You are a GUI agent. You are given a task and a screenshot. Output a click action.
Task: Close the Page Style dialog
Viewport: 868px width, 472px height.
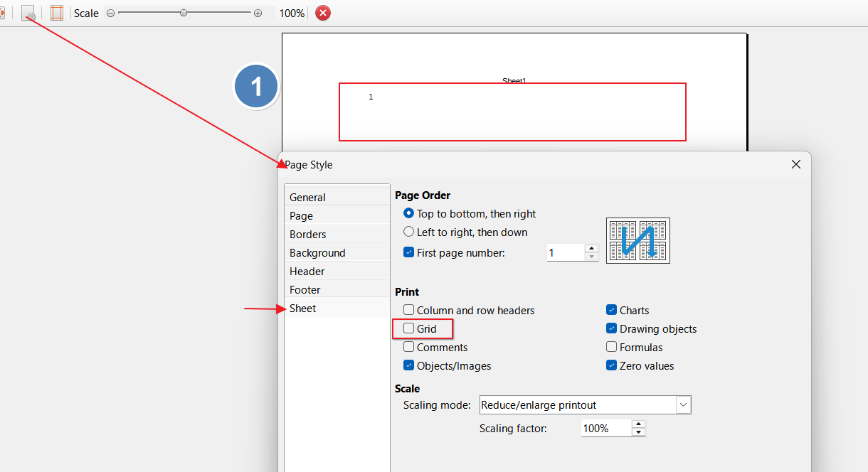point(796,164)
